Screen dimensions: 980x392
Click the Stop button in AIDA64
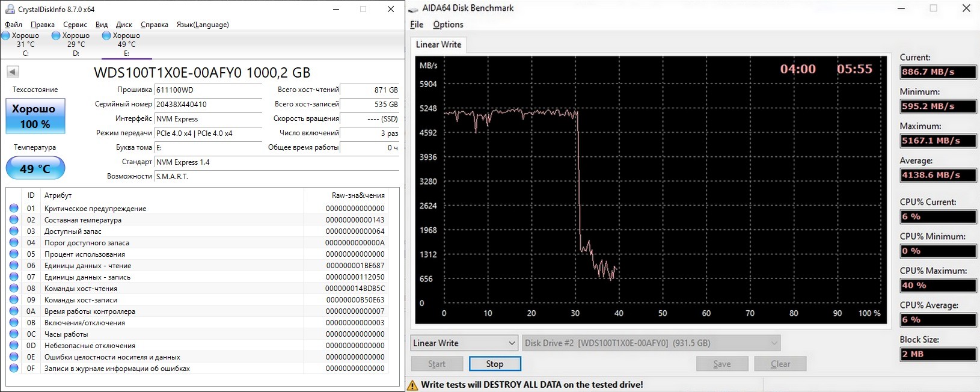tap(495, 364)
